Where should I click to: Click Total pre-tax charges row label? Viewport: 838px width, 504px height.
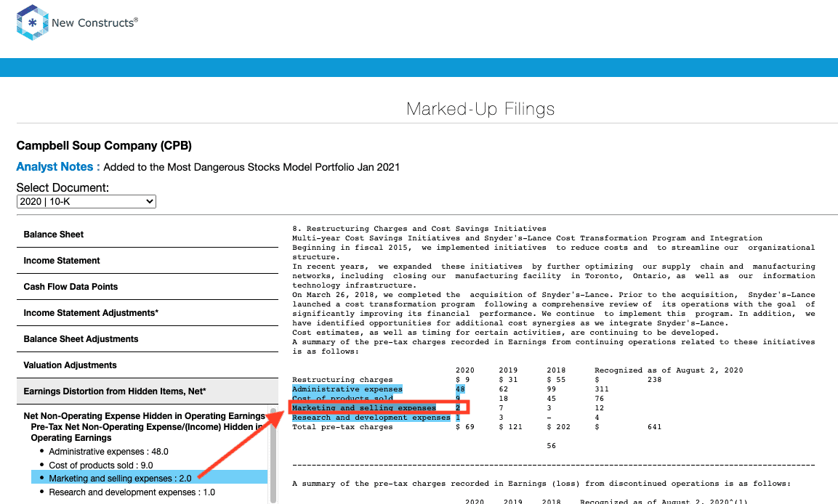(x=342, y=427)
